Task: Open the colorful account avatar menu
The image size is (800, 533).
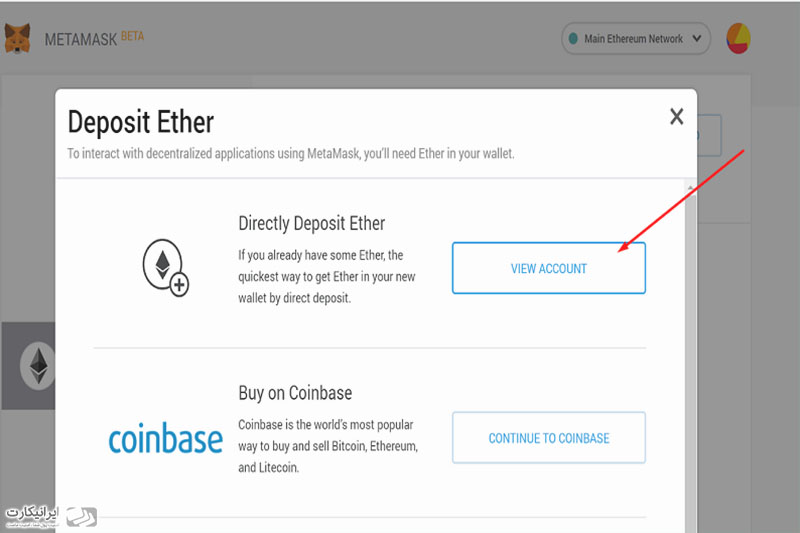Action: click(738, 38)
